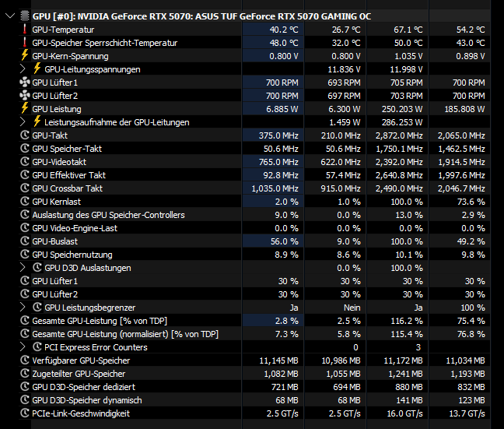504x429 pixels.
Task: Click the maximum GPU D3D-Speicher dediziert 880 MB
Action: pyautogui.click(x=409, y=387)
